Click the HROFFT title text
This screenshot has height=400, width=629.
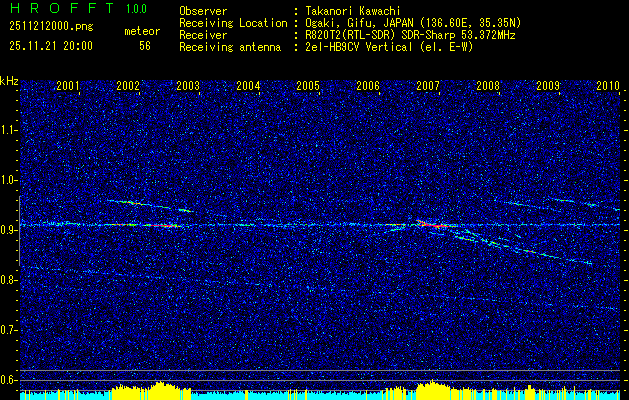pos(62,8)
